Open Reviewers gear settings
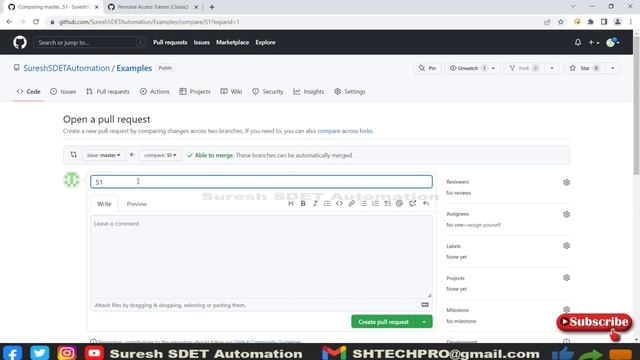This screenshot has width=640, height=360. tap(567, 182)
